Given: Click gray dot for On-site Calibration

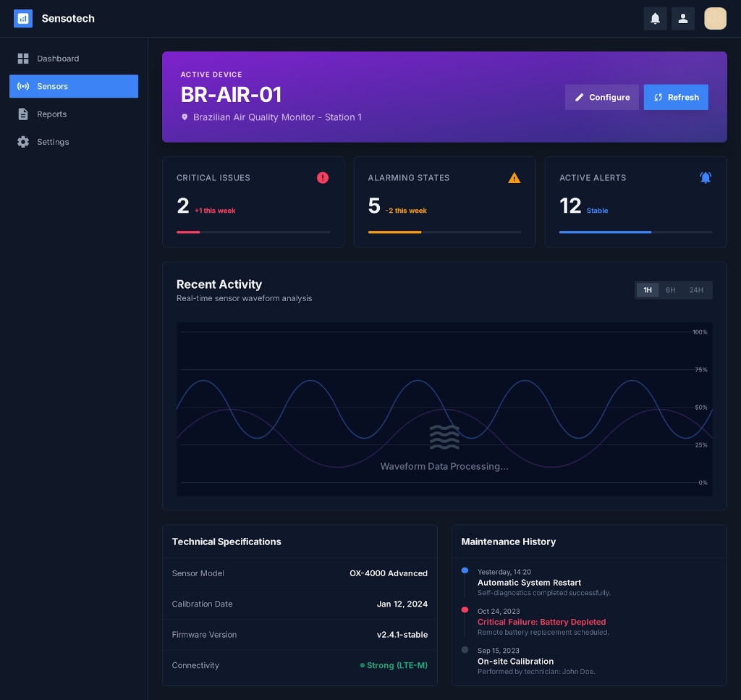Looking at the screenshot, I should click(x=465, y=649).
